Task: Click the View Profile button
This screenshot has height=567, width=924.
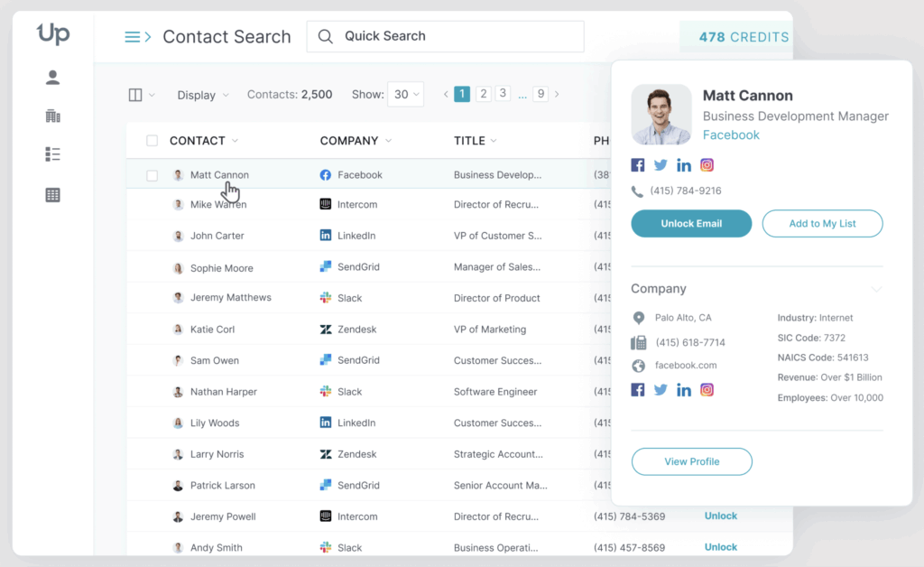Action: point(691,461)
